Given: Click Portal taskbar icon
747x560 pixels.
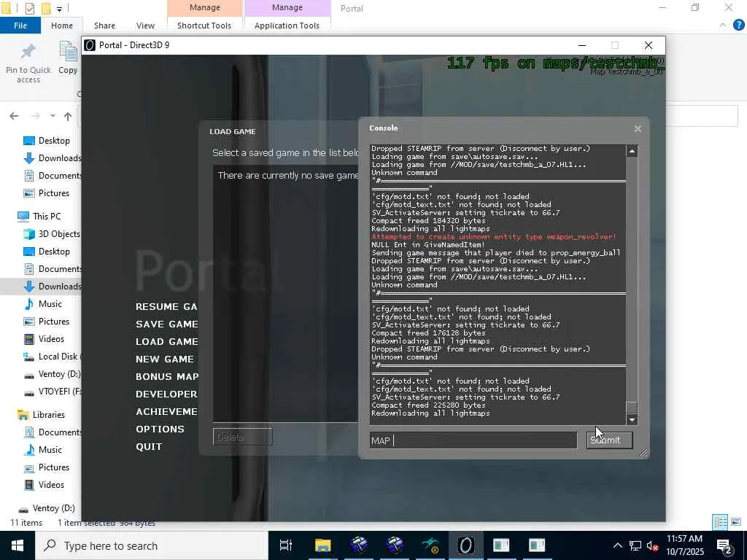Looking at the screenshot, I should (465, 545).
